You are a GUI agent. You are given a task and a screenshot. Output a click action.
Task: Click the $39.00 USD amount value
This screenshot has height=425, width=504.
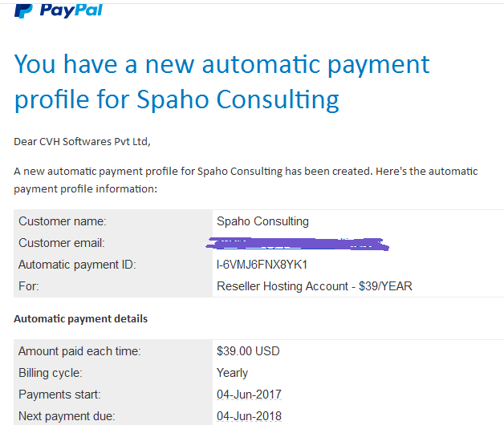(248, 351)
